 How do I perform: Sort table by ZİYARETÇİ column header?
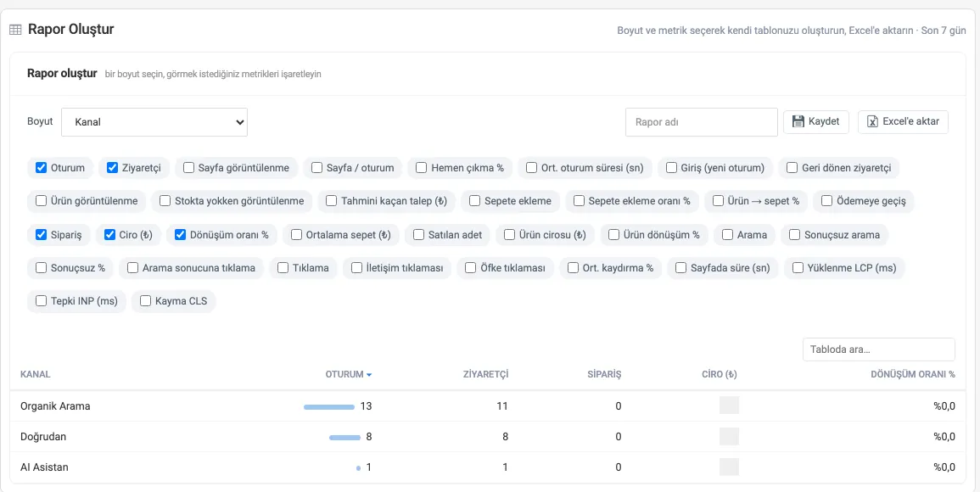(x=485, y=374)
